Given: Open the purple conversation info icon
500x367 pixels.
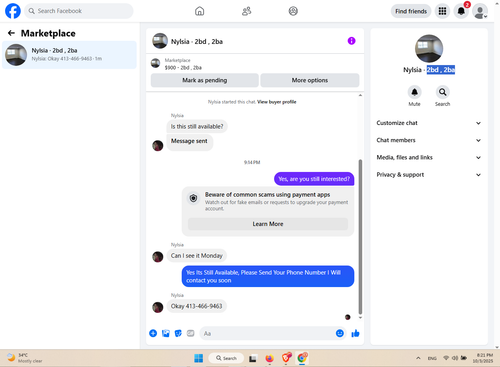Looking at the screenshot, I should tap(351, 41).
